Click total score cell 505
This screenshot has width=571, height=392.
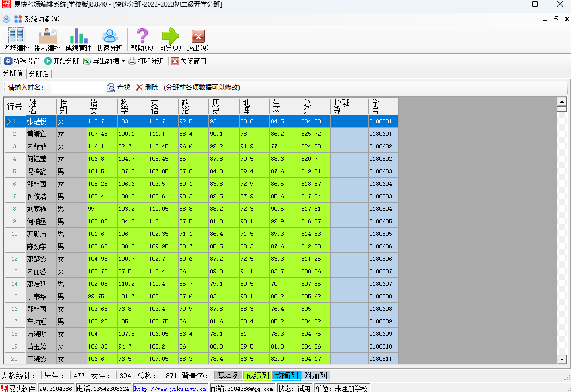click(x=315, y=309)
